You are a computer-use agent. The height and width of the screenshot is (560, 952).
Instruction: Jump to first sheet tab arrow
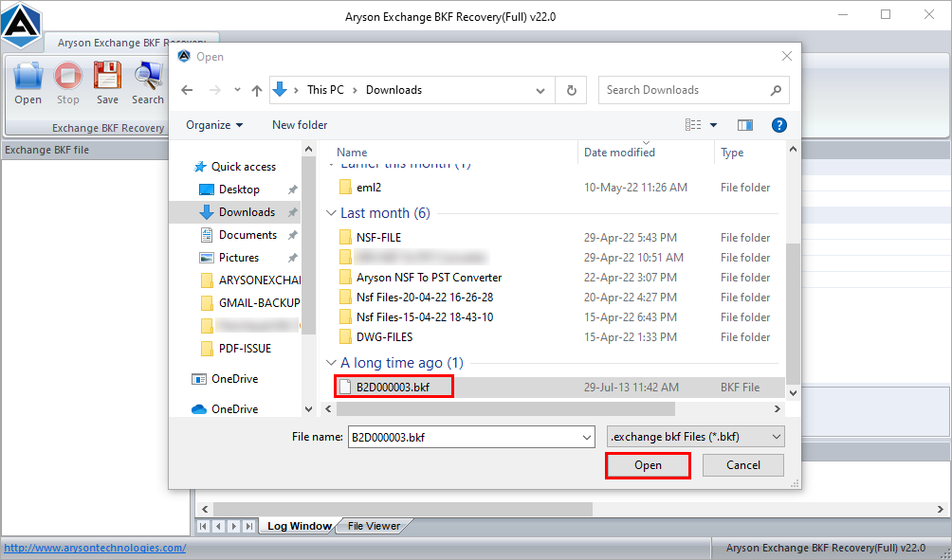coord(204,526)
